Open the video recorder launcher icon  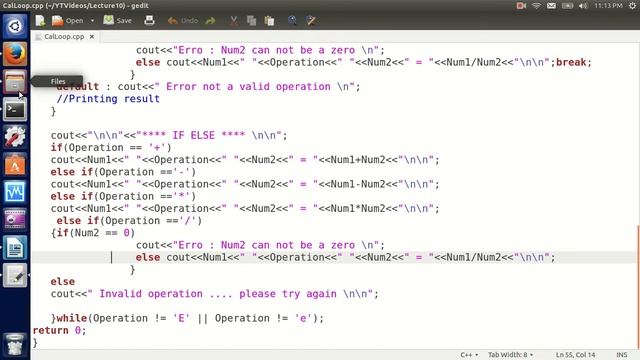click(x=15, y=220)
